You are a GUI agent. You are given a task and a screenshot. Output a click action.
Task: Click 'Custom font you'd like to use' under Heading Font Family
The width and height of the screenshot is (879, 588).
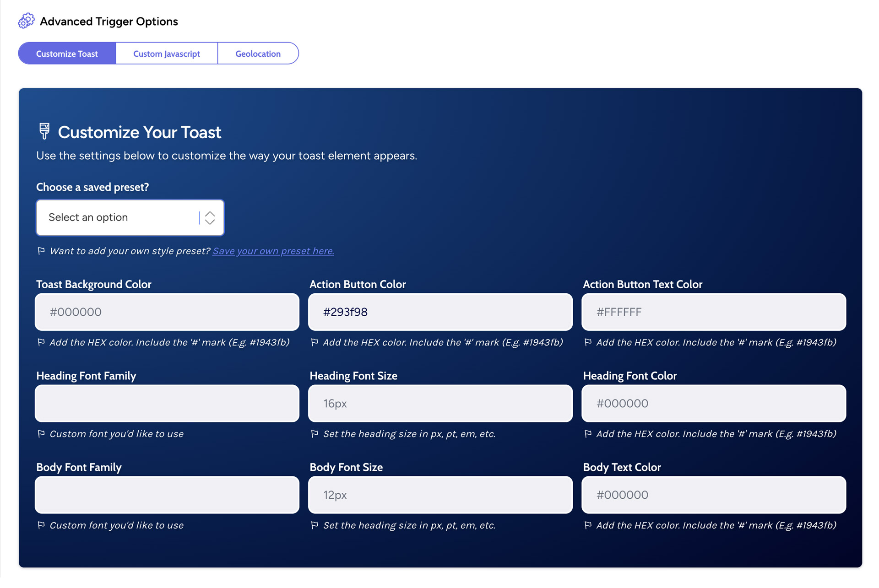117,434
